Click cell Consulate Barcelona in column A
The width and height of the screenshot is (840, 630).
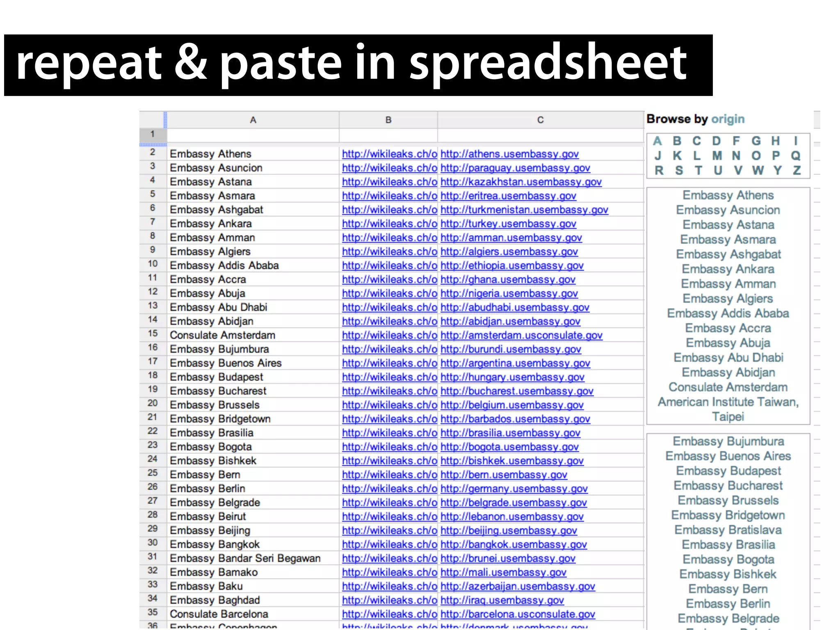253,614
